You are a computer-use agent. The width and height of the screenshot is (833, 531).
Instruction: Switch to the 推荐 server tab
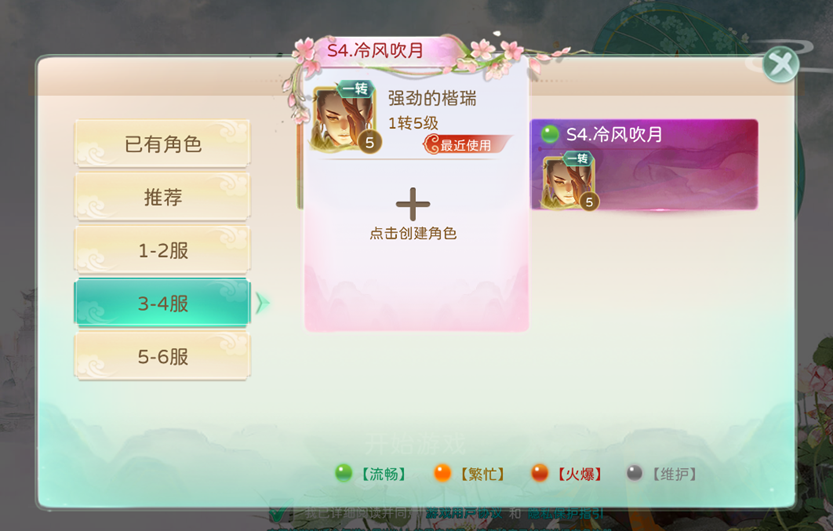[162, 196]
